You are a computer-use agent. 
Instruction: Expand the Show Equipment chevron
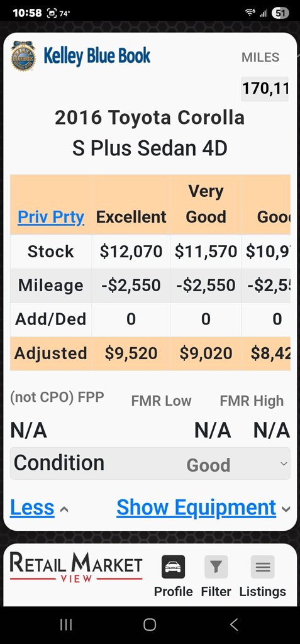click(286, 509)
